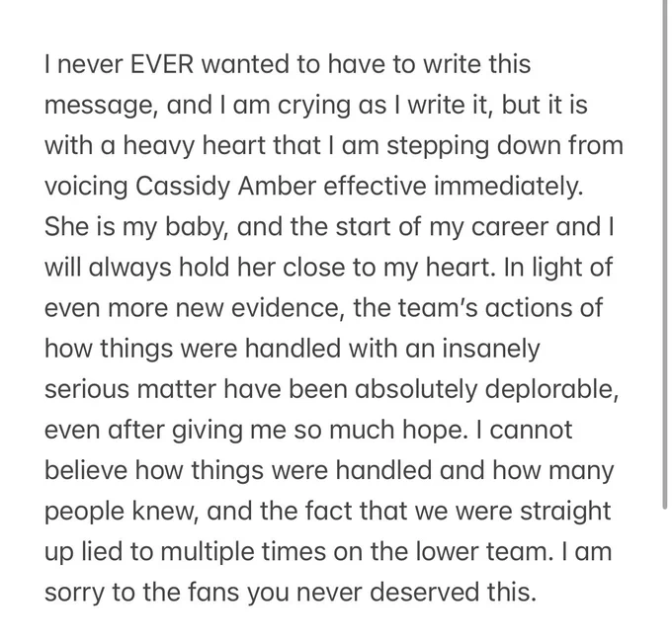The width and height of the screenshot is (672, 640).
Task: Click the word "fans" in last line
Action: pyautogui.click(x=213, y=593)
